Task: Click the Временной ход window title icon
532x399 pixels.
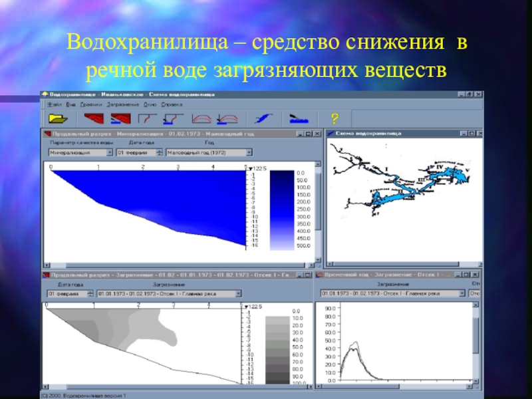Action: [x=319, y=275]
